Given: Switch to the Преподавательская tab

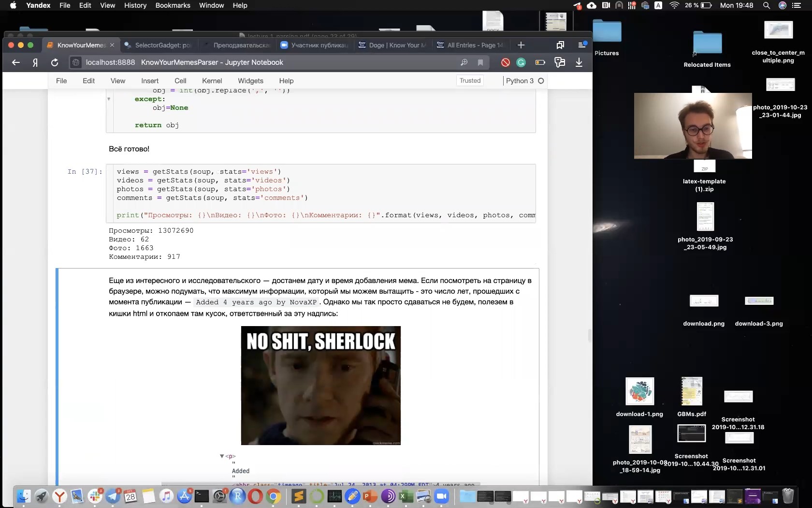Looking at the screenshot, I should click(x=237, y=45).
